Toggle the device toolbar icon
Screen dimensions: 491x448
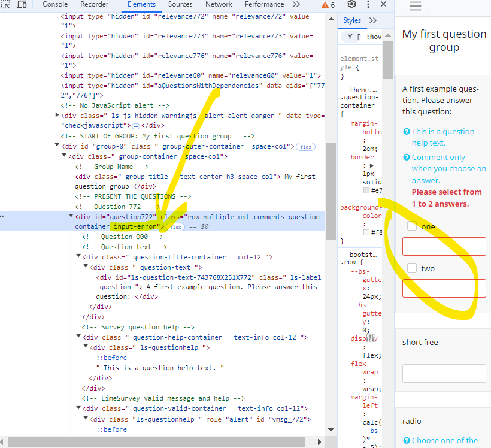pyautogui.click(x=22, y=4)
